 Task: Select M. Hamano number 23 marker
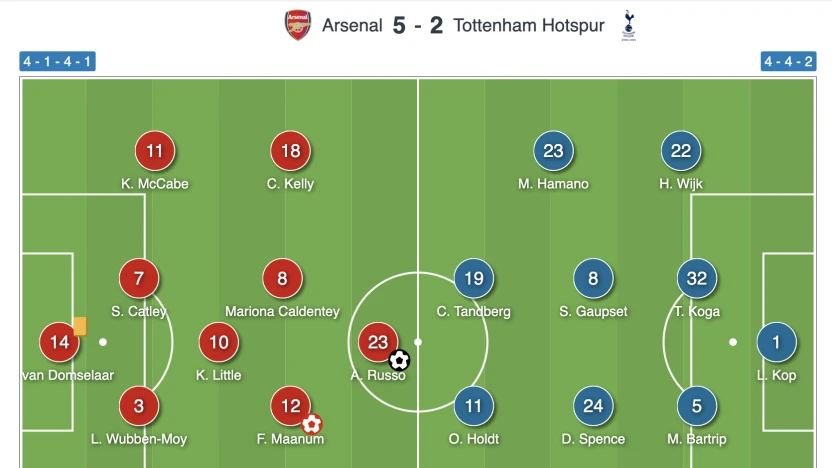(x=553, y=152)
